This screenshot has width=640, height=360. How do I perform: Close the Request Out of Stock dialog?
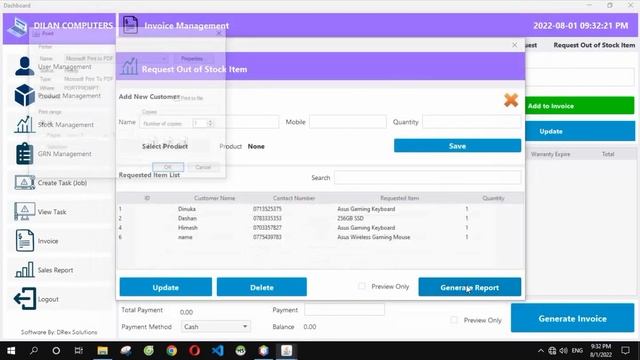click(x=514, y=45)
